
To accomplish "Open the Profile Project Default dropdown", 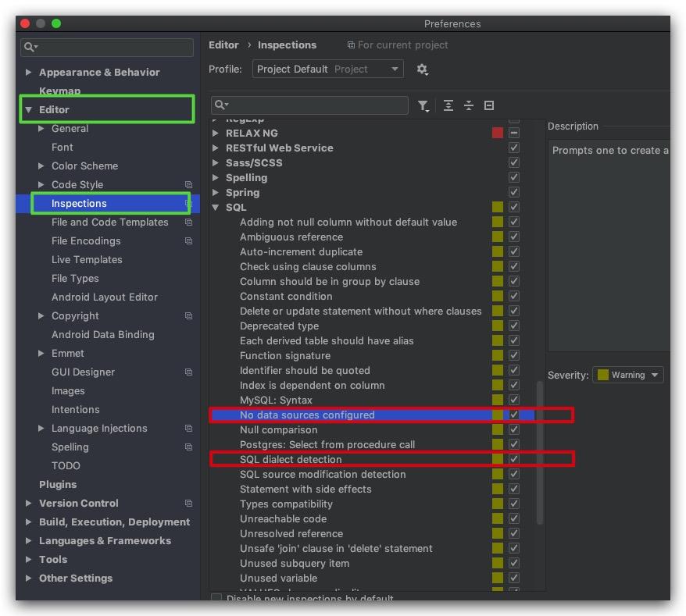I will tap(327, 69).
